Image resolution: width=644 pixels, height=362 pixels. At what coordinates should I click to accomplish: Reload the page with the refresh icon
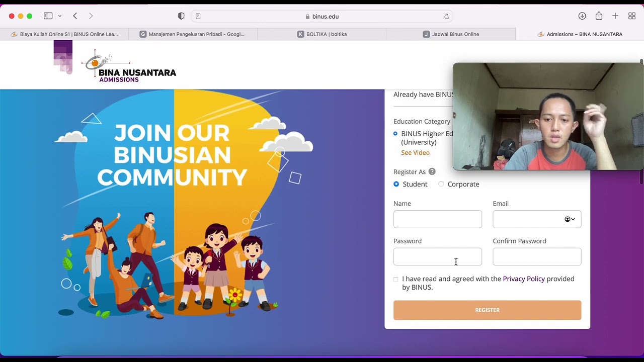point(447,16)
